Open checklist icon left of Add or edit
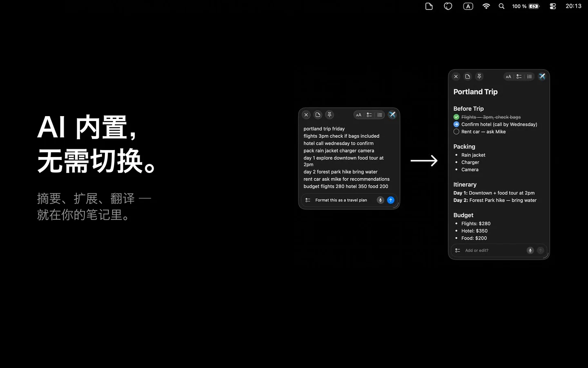588x368 pixels. coord(458,250)
